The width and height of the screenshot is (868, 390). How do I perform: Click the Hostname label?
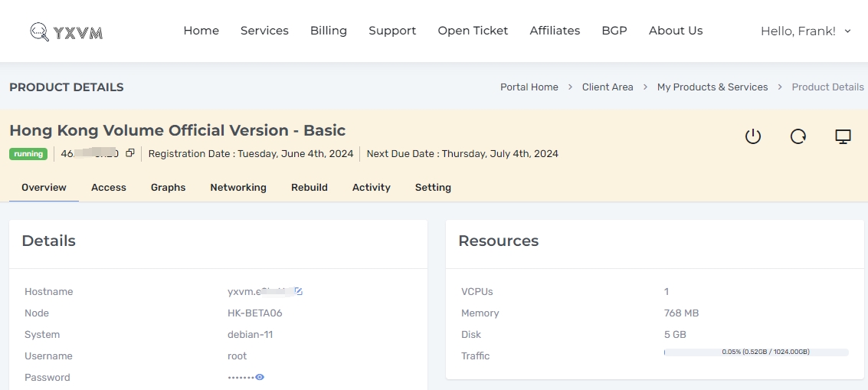(49, 291)
